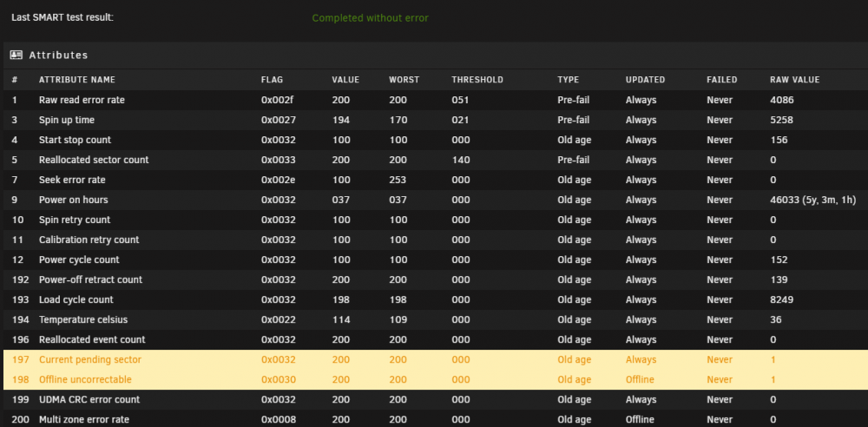Select the 'Spin retry count' attribute
The image size is (868, 427).
coord(75,220)
